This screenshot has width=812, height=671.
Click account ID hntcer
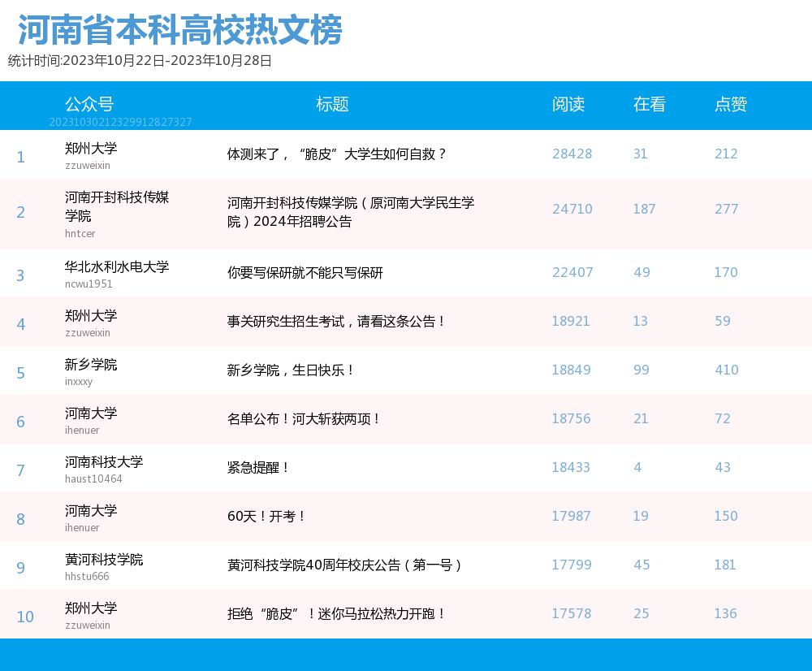[x=80, y=234]
